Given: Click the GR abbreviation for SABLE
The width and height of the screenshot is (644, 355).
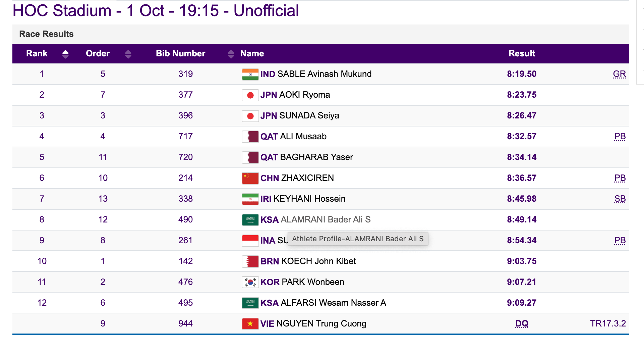Looking at the screenshot, I should [x=619, y=74].
